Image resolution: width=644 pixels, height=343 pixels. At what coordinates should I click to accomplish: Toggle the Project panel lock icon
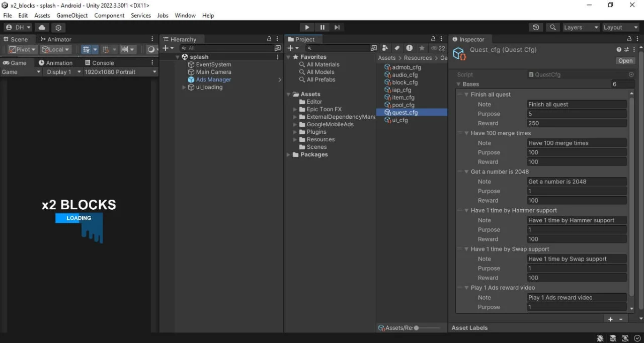433,39
